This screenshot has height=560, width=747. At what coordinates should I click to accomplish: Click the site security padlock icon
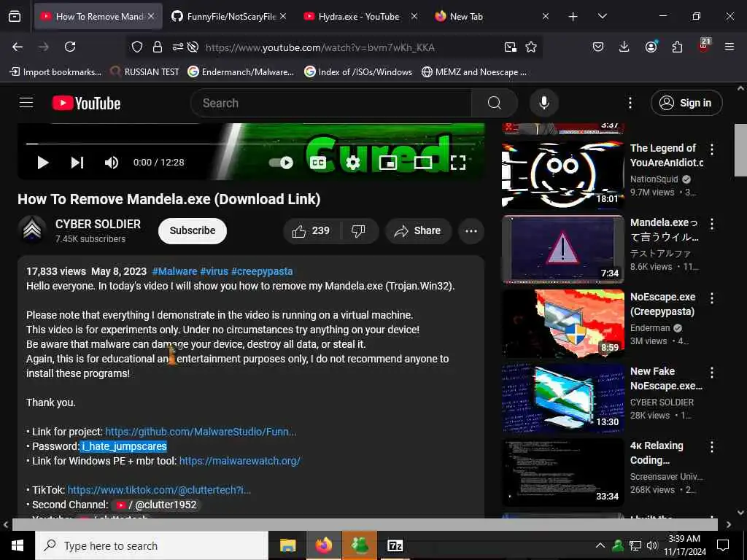coord(158,47)
